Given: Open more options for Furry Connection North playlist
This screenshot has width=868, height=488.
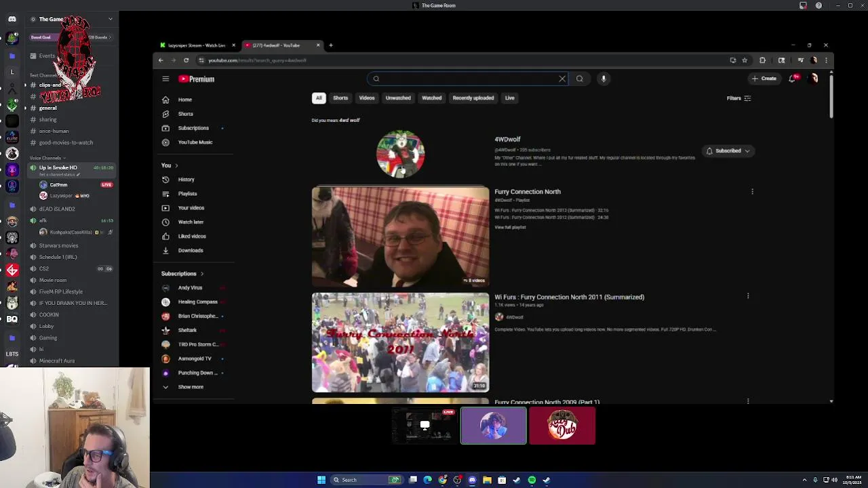Looking at the screenshot, I should (x=752, y=192).
